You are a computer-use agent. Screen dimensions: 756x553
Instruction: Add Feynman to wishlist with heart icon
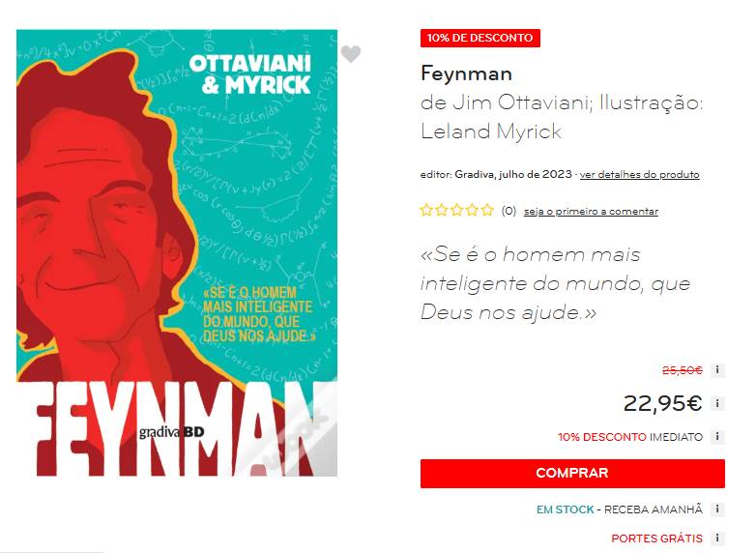[351, 53]
